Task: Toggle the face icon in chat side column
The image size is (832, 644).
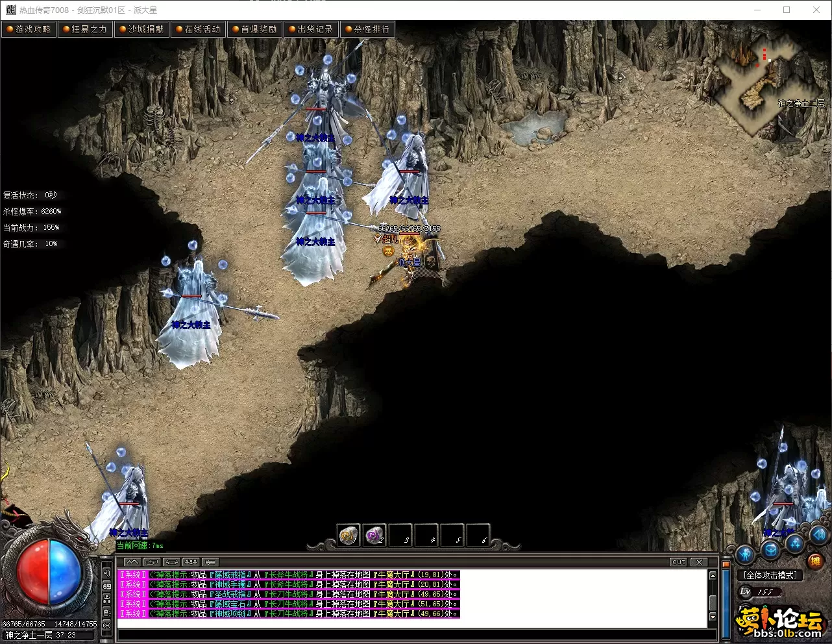Action: (107, 587)
